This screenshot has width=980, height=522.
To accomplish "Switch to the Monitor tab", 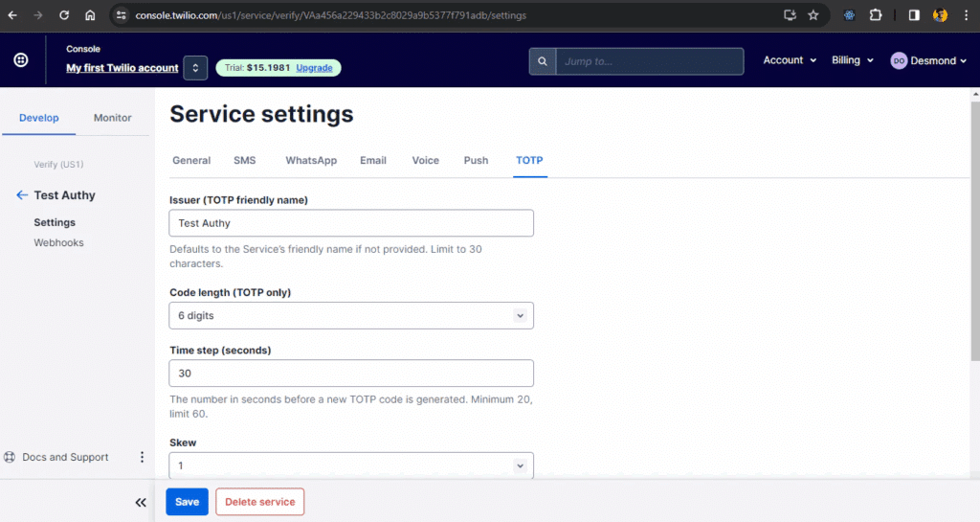I will 112,118.
